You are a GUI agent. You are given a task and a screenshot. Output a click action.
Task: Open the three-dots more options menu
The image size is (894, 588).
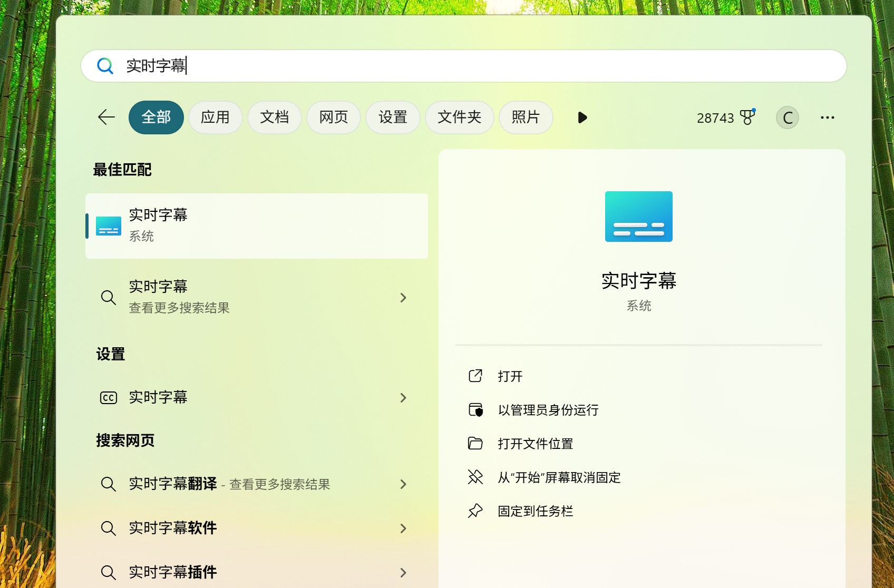point(827,117)
